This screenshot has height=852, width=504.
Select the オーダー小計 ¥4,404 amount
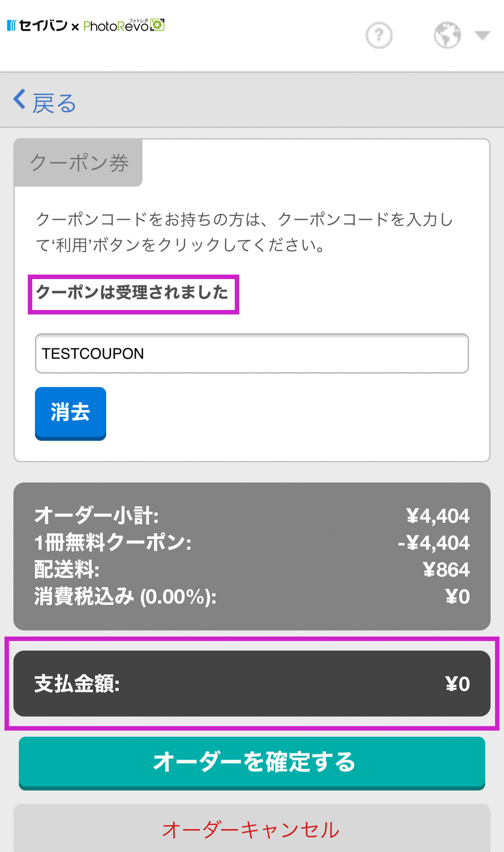(x=438, y=516)
